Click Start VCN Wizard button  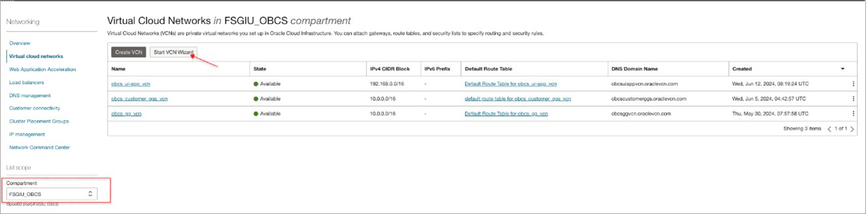(173, 52)
